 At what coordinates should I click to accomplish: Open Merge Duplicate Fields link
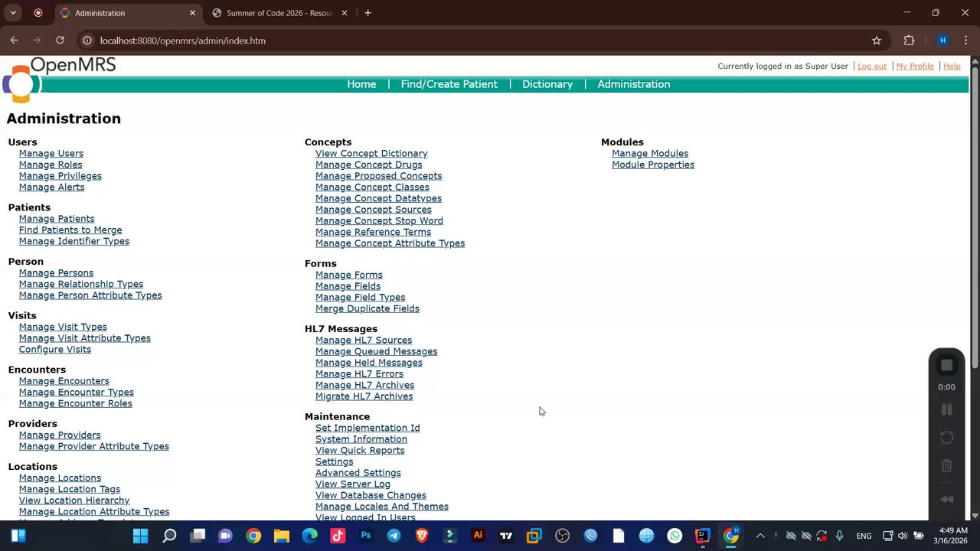tap(367, 308)
